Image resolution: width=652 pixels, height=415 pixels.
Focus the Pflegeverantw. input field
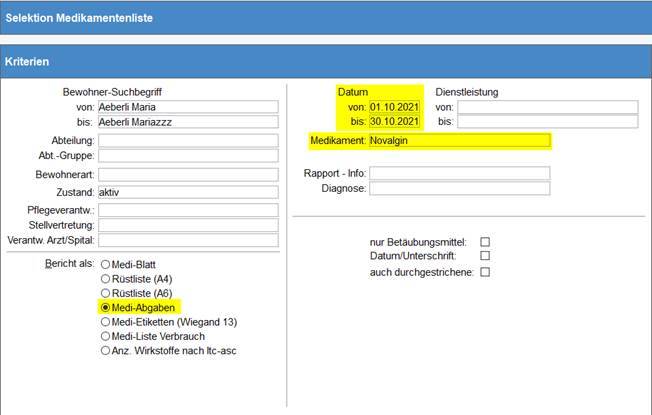coord(188,210)
